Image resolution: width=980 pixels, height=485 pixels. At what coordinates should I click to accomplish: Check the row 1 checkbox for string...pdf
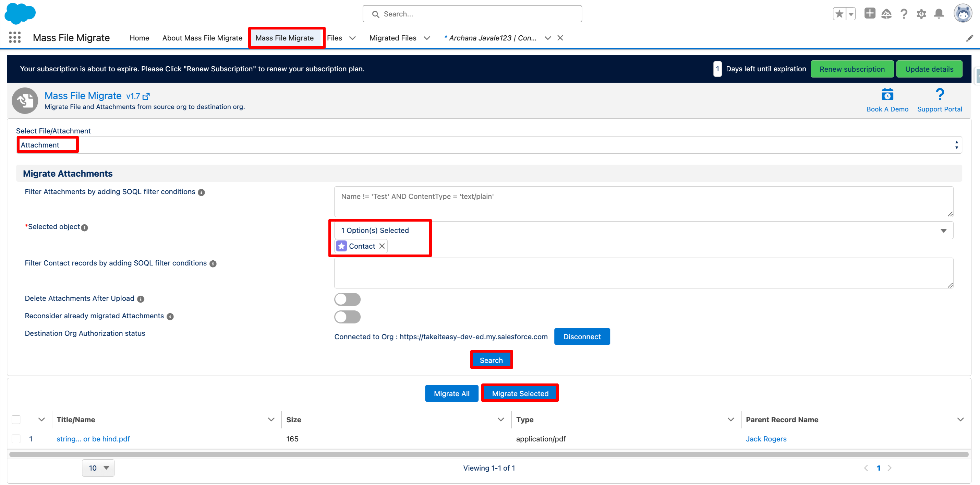pyautogui.click(x=16, y=439)
